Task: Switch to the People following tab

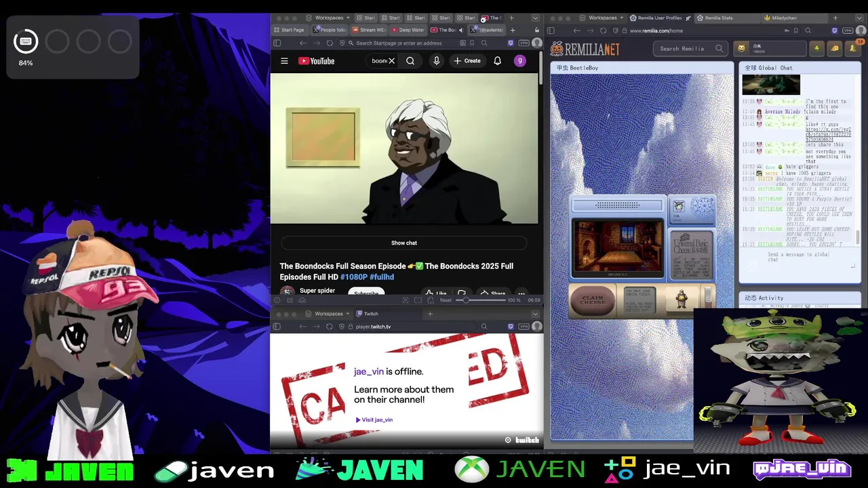Action: click(330, 30)
